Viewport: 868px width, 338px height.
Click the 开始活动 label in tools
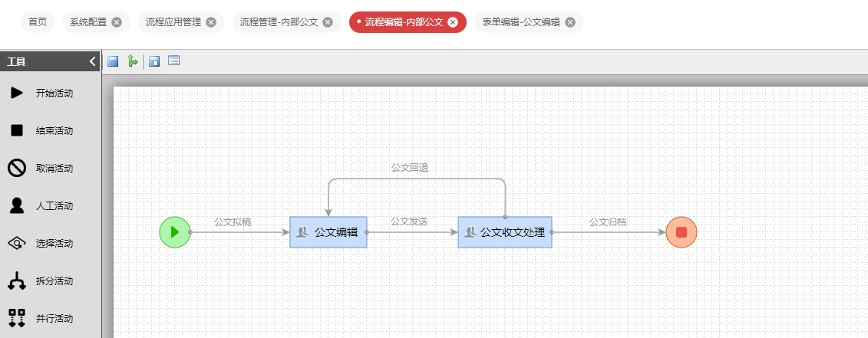point(54,93)
